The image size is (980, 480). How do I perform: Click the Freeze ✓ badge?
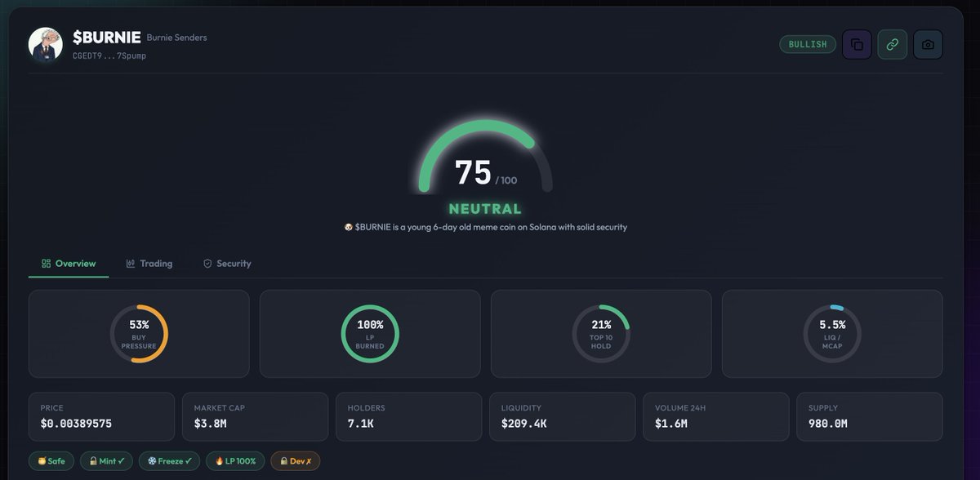click(170, 461)
